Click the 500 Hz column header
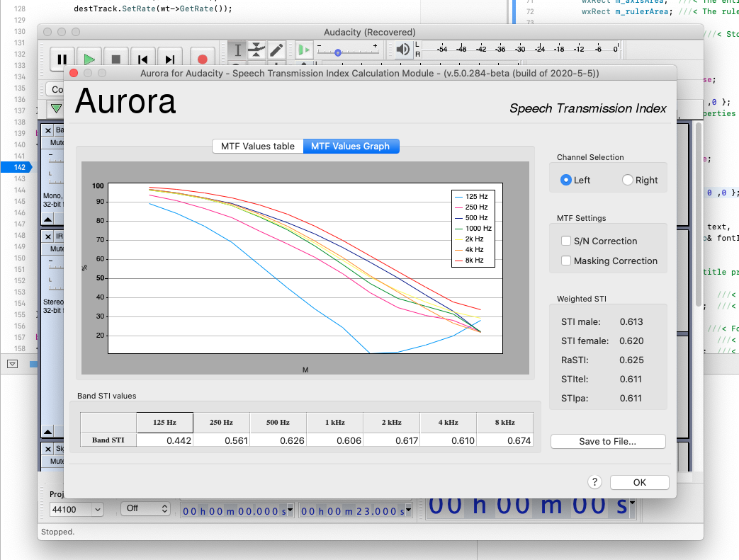This screenshot has width=739, height=560. coord(278,423)
